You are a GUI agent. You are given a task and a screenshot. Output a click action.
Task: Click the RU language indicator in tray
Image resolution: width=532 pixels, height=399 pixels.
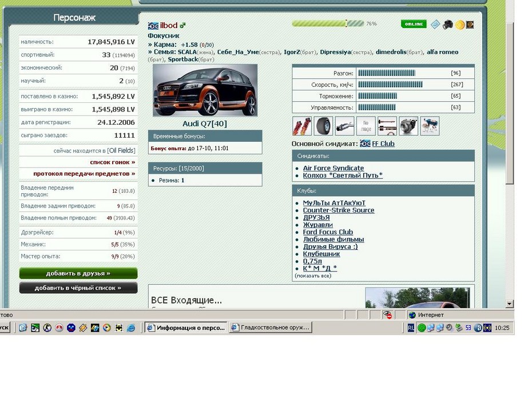pos(411,328)
